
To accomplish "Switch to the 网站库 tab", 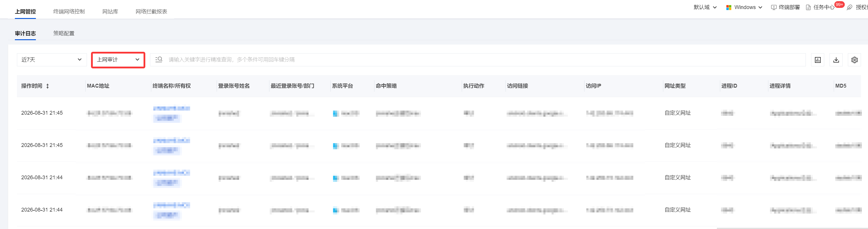I will tap(110, 11).
